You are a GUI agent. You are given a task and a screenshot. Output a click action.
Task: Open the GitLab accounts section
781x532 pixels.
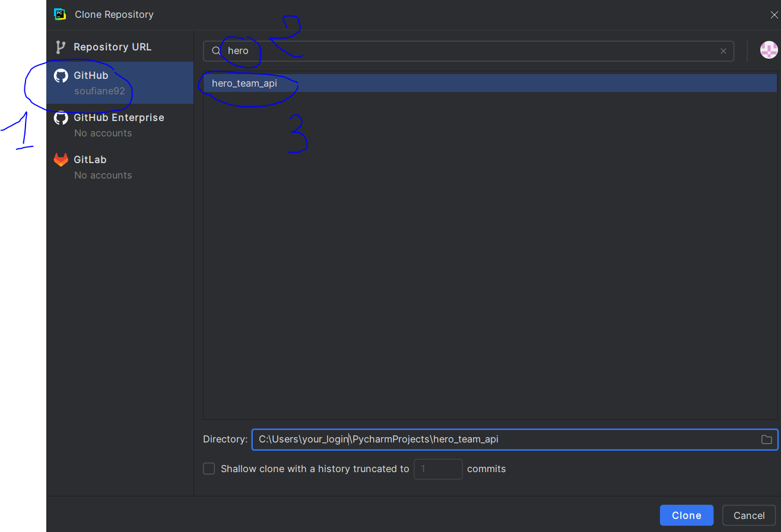tap(120, 167)
